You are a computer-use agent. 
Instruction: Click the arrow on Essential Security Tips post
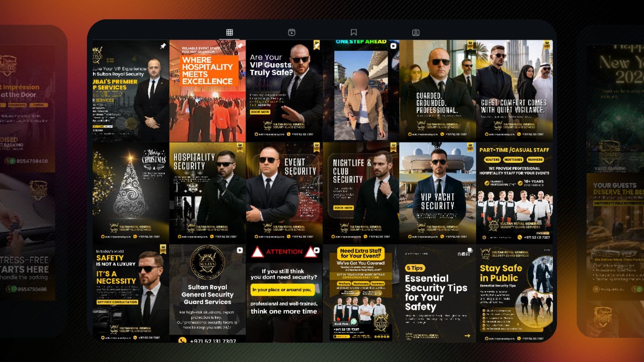[467, 335]
